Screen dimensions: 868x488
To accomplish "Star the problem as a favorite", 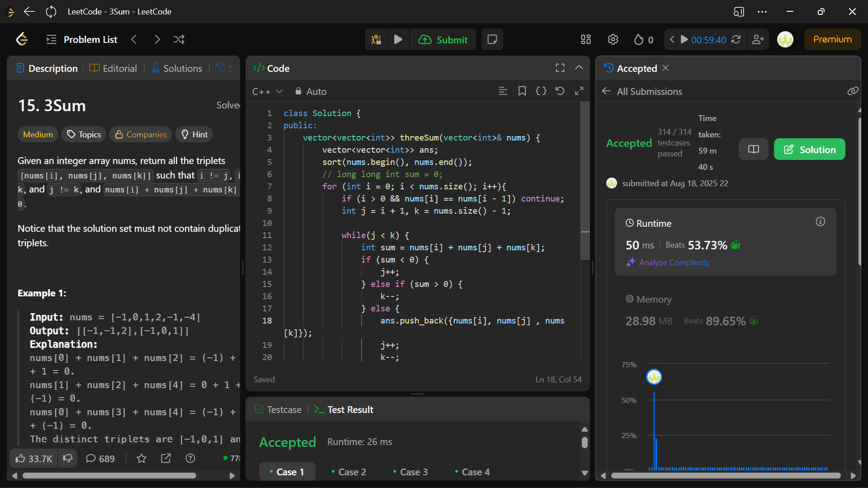I will pos(142,459).
